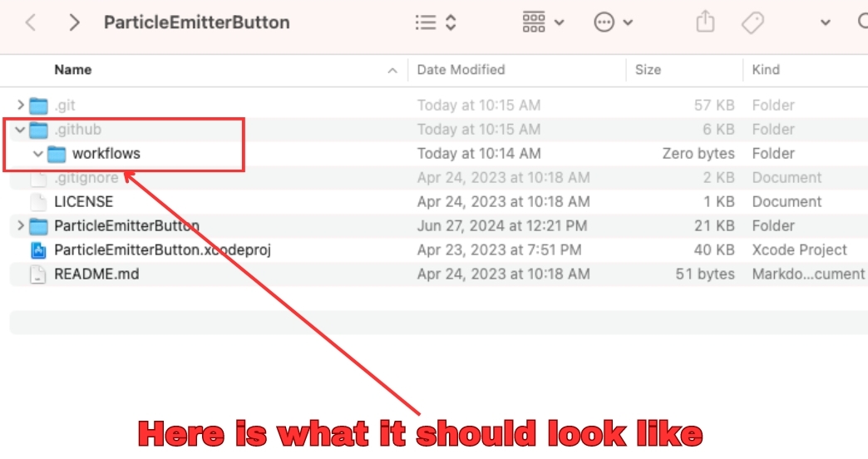This screenshot has height=459, width=868.
Task: Collapse the workflows folder chevron
Action: coord(37,154)
